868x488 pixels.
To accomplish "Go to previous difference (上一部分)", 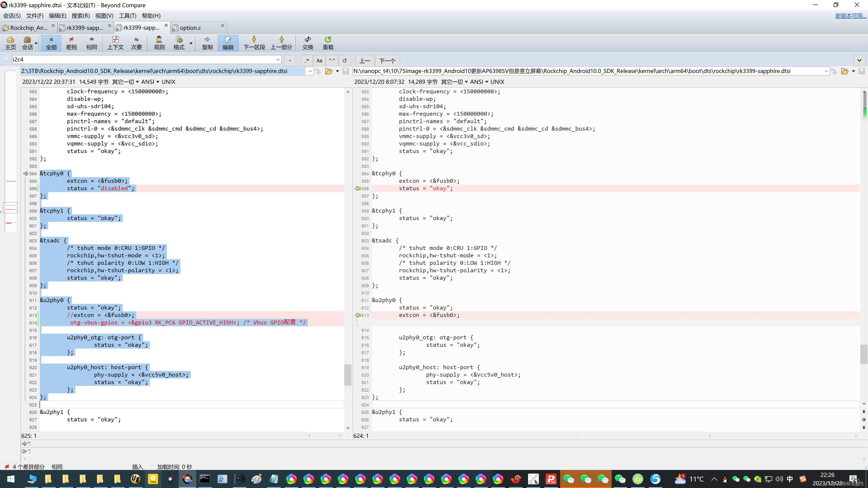I will [x=281, y=43].
